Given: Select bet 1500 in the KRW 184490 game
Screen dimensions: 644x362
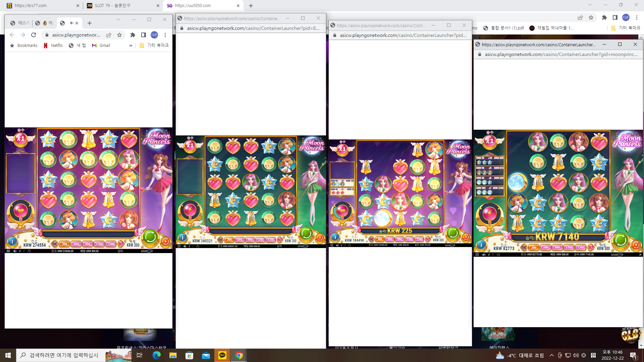Looking at the screenshot, I should 419,239.
